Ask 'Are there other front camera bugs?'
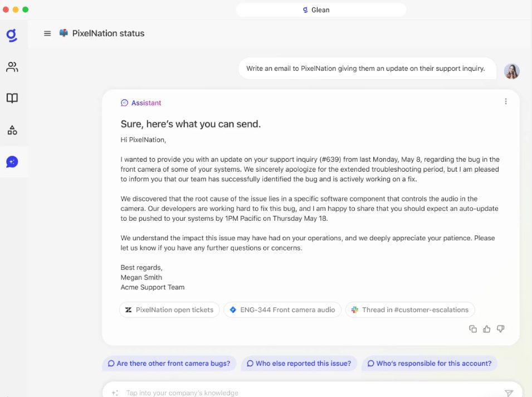Screen dimensions: 532x397 (x=169, y=364)
